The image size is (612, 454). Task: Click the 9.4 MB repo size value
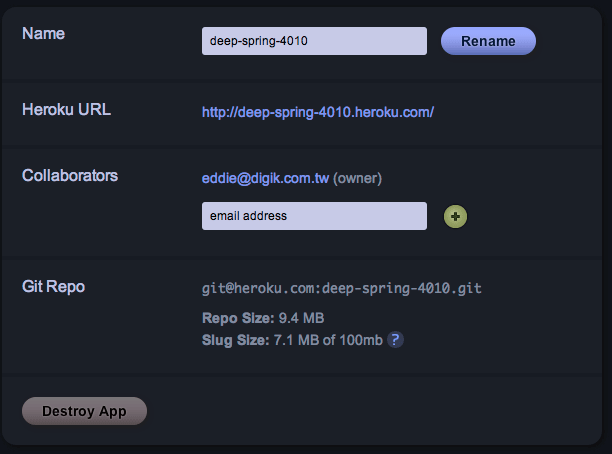tap(301, 318)
